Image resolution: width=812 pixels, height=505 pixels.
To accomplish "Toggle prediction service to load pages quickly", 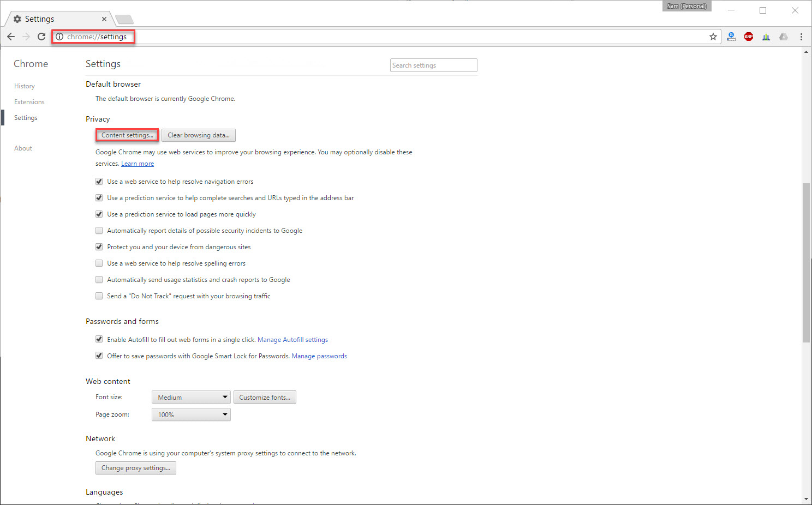I will point(99,214).
